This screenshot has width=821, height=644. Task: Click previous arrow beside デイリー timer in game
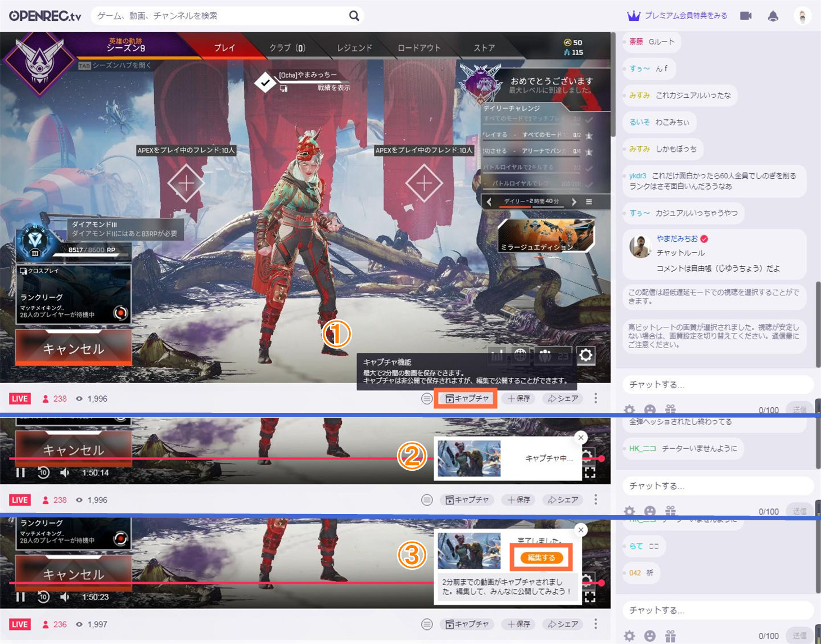[x=489, y=201]
